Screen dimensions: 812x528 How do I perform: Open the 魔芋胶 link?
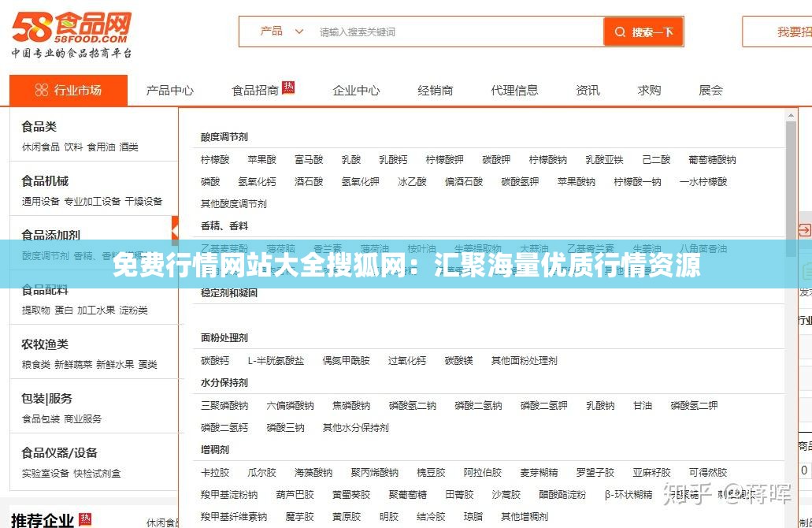[299, 517]
